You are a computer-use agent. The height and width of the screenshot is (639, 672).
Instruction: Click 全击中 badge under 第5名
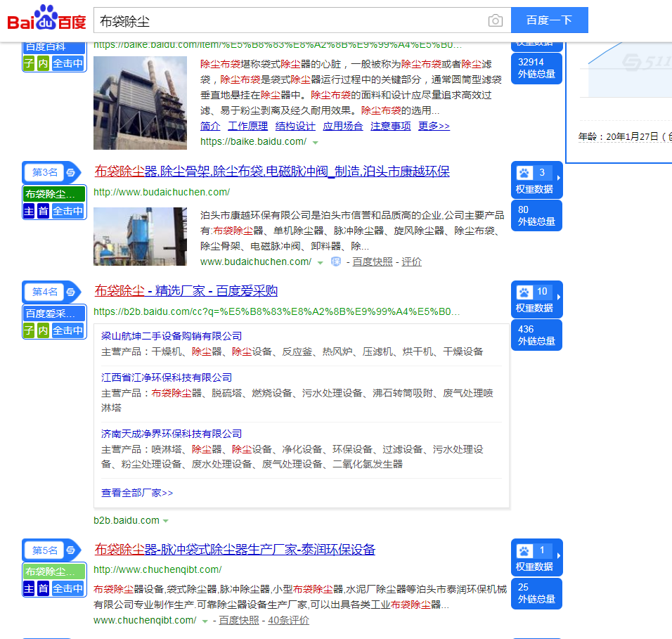coord(67,588)
